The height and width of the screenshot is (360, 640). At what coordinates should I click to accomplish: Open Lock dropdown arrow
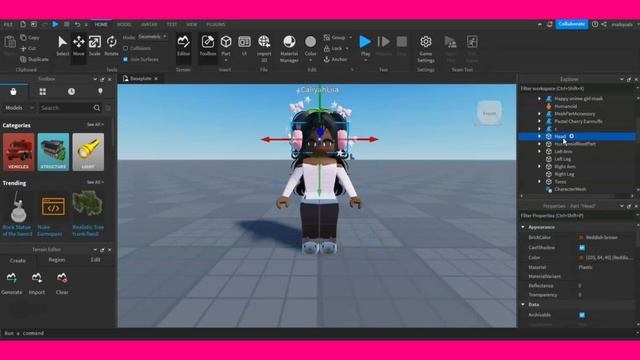347,49
